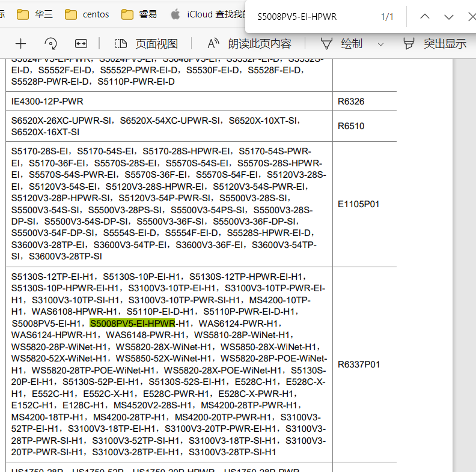Expand the 绘制 draw options dropdown arrow
This screenshot has width=476, height=472.
click(x=380, y=44)
